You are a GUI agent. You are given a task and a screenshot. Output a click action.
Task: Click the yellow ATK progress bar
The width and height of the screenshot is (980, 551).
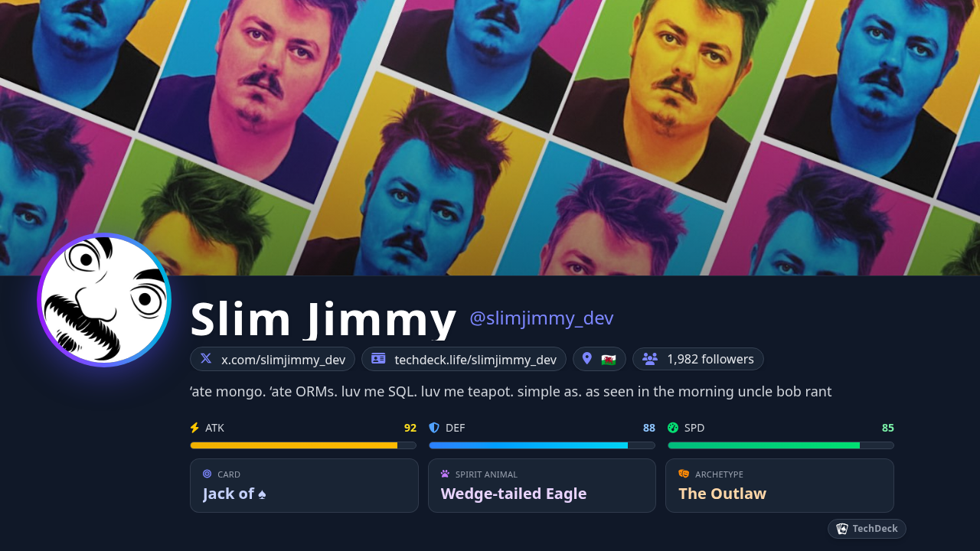click(x=303, y=445)
